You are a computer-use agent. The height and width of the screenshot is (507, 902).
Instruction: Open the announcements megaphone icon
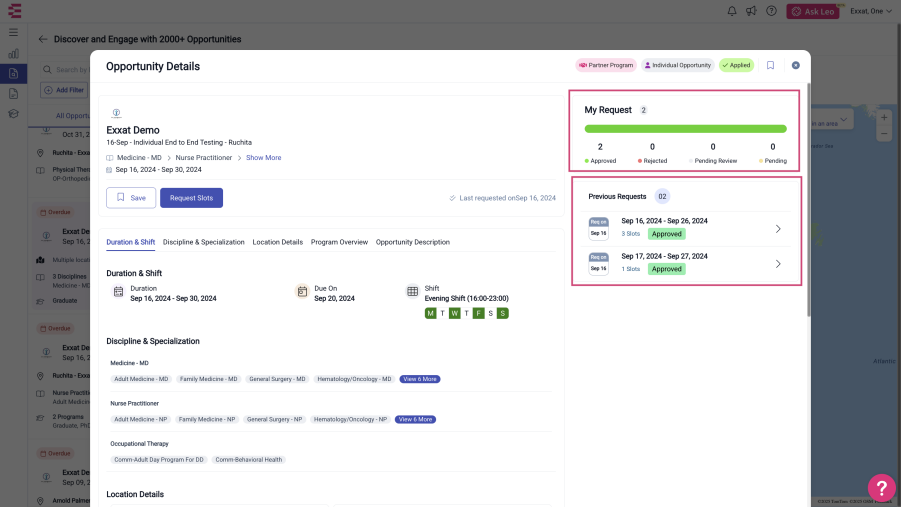click(751, 11)
